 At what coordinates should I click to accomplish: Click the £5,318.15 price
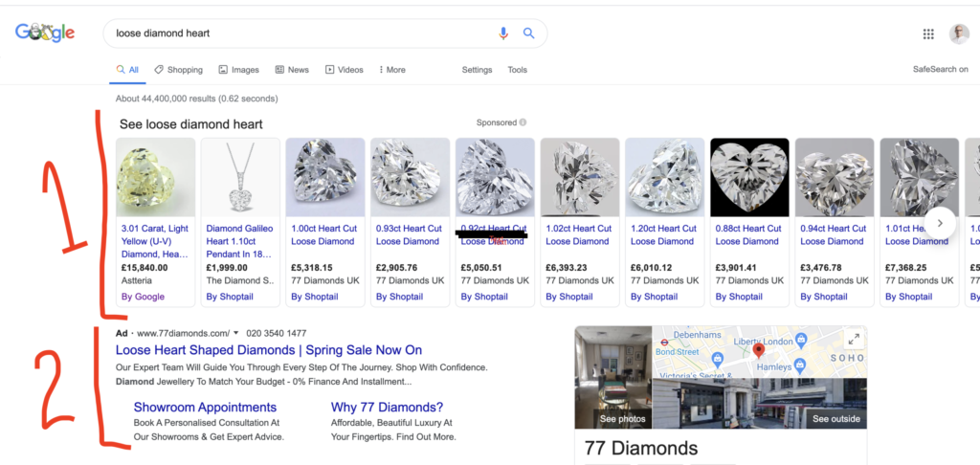pyautogui.click(x=312, y=268)
